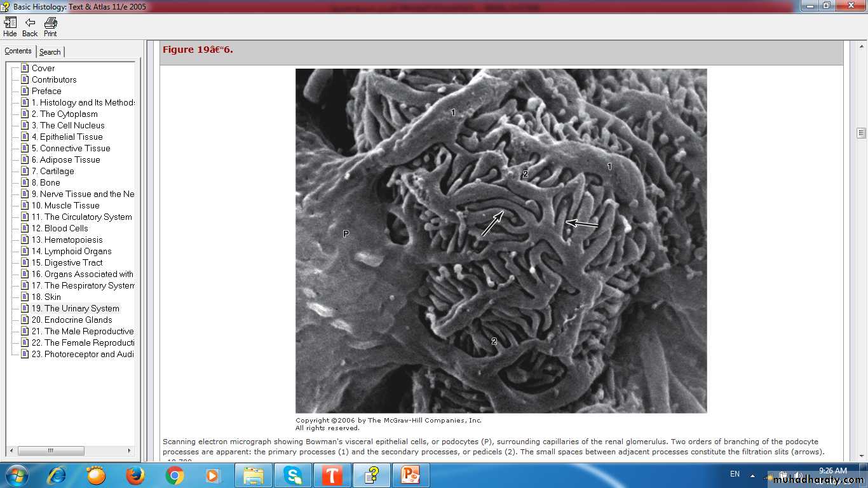
Task: Click the contents horizontal scrollbar right arrow
Action: 130,451
